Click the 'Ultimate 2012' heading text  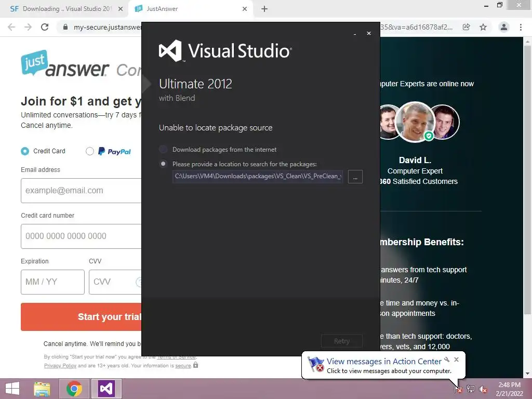pos(195,84)
